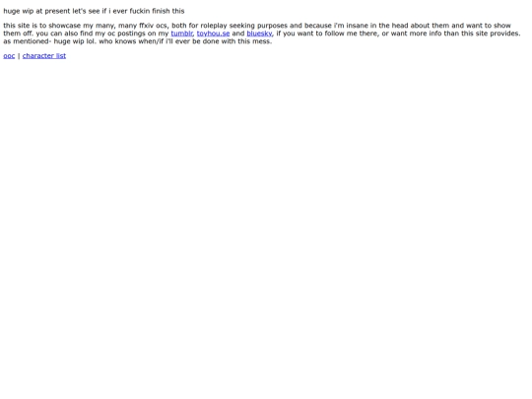Click the words 'this site provides'
532x399 pixels.
491,33
